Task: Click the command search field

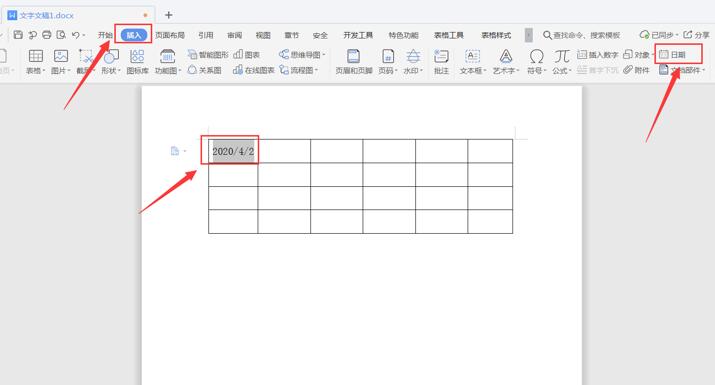Action: click(x=582, y=35)
